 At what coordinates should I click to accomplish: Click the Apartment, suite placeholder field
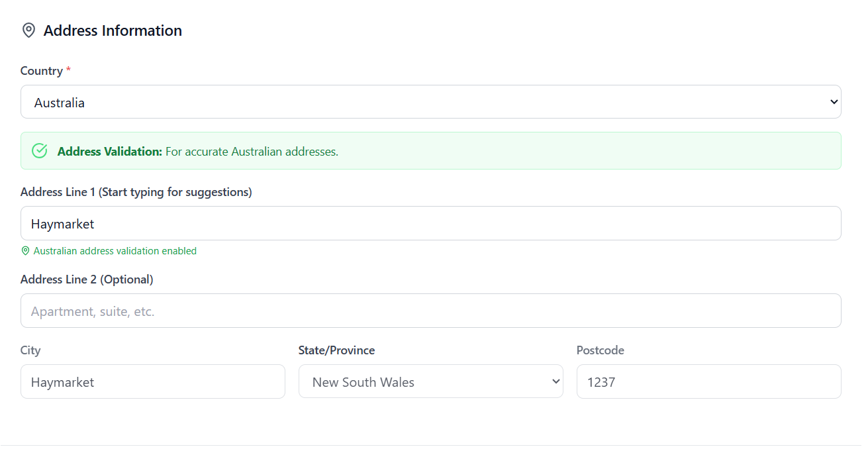(x=430, y=310)
